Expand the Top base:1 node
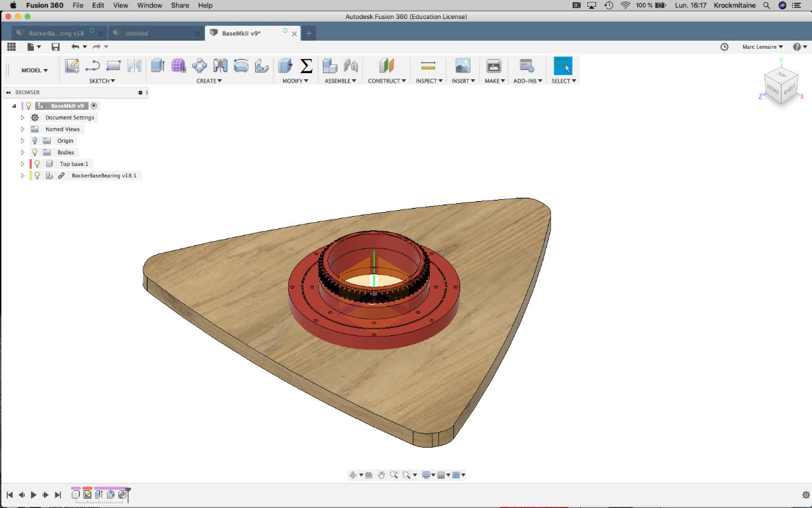 22,164
